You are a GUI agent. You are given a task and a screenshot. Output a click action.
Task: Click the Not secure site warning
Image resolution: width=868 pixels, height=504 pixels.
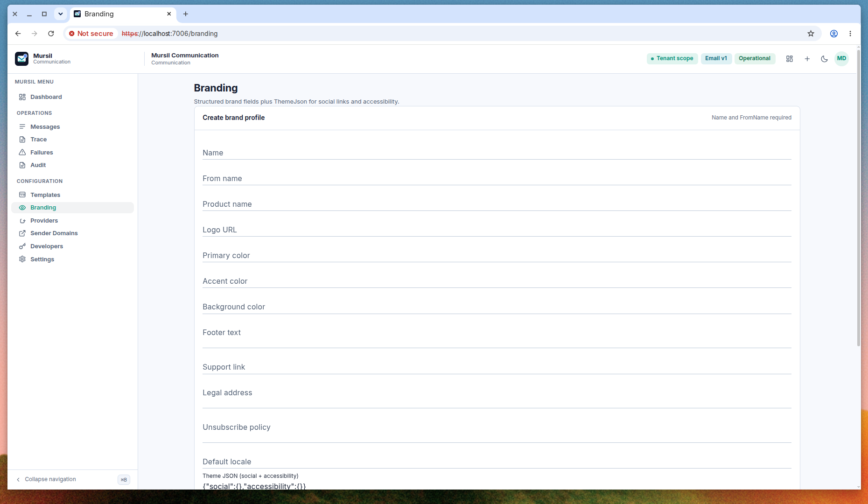click(x=91, y=34)
